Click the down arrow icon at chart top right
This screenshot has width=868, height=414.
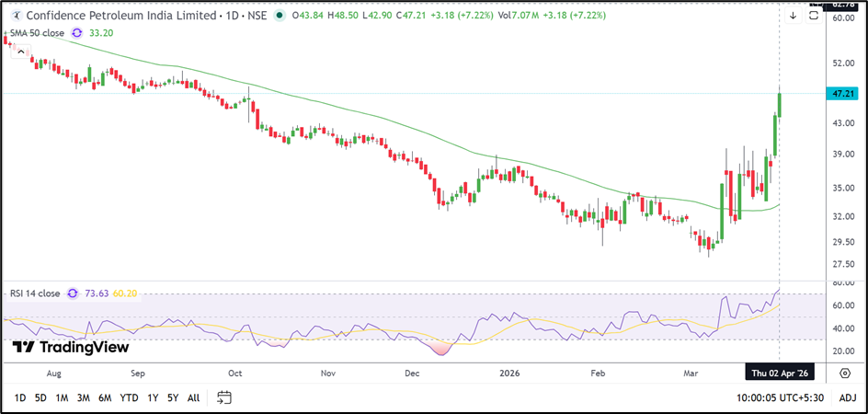click(793, 16)
